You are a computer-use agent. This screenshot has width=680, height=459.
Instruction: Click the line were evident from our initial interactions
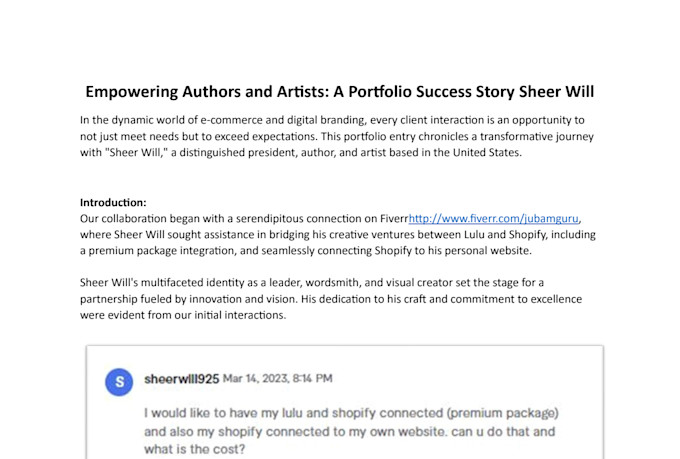click(183, 315)
